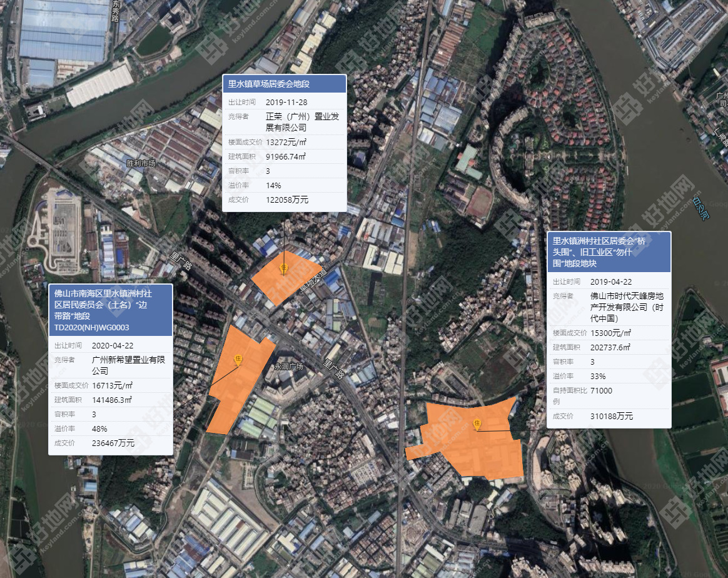Click building area 91966.74㎡

pyautogui.click(x=286, y=156)
